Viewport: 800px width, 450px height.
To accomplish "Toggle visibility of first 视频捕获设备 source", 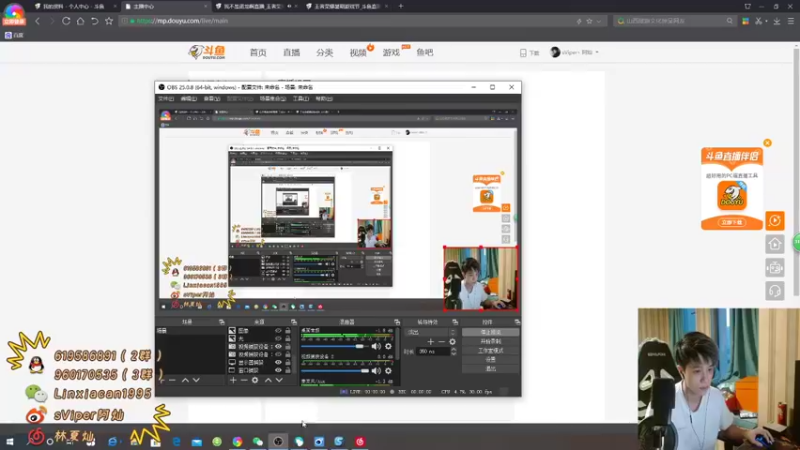I will 278,346.
